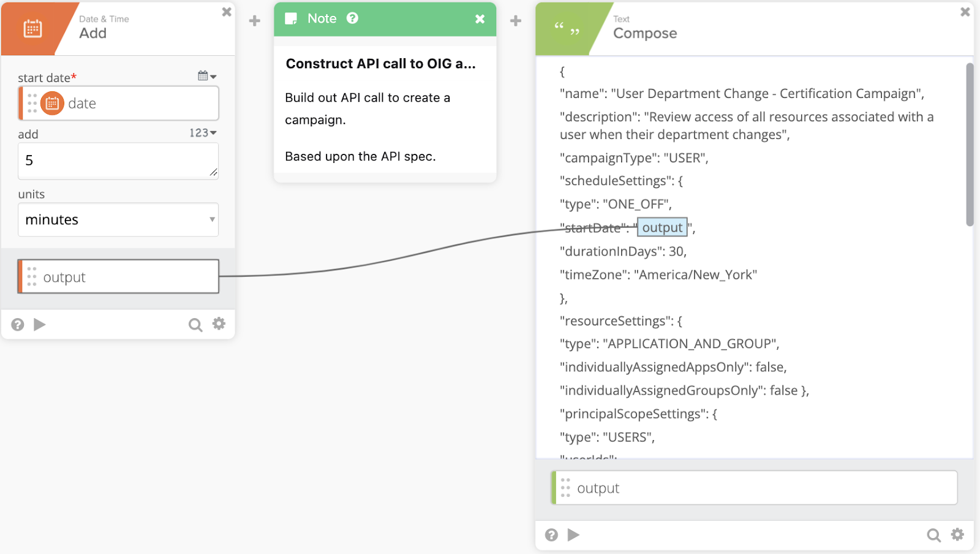Run the Date & Time Add card

pyautogui.click(x=40, y=325)
